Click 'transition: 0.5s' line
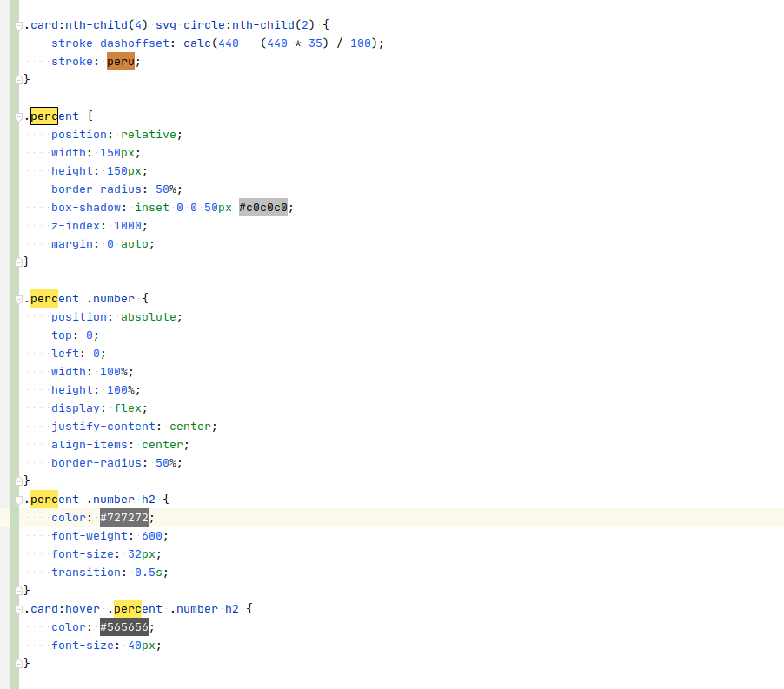 tap(110, 573)
